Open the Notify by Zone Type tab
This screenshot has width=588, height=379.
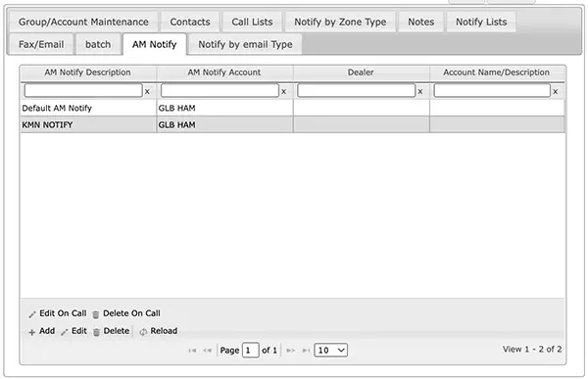click(340, 23)
